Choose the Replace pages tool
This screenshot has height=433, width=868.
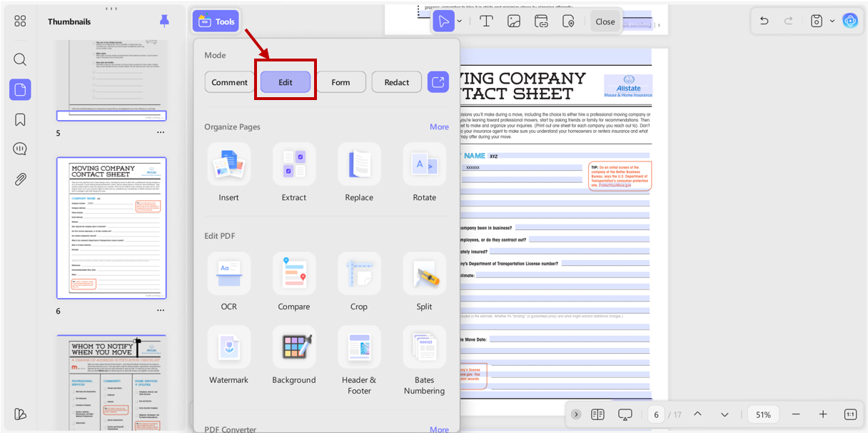click(359, 173)
